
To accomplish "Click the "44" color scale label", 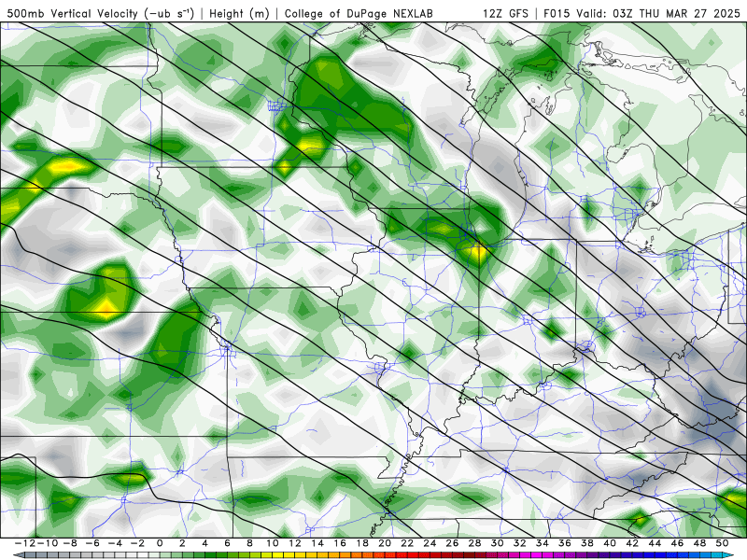I will (x=655, y=543).
